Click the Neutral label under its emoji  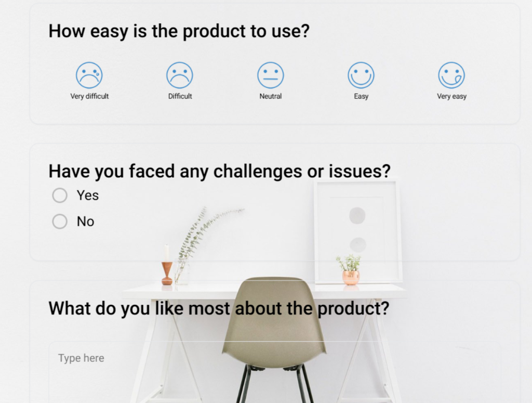tap(270, 96)
